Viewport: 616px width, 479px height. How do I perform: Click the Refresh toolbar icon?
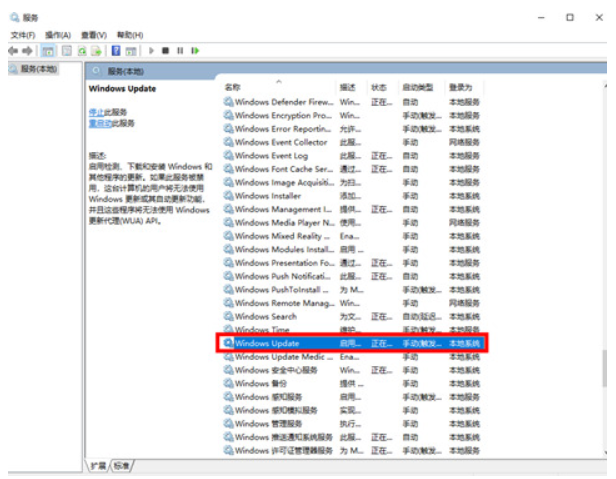(x=82, y=50)
